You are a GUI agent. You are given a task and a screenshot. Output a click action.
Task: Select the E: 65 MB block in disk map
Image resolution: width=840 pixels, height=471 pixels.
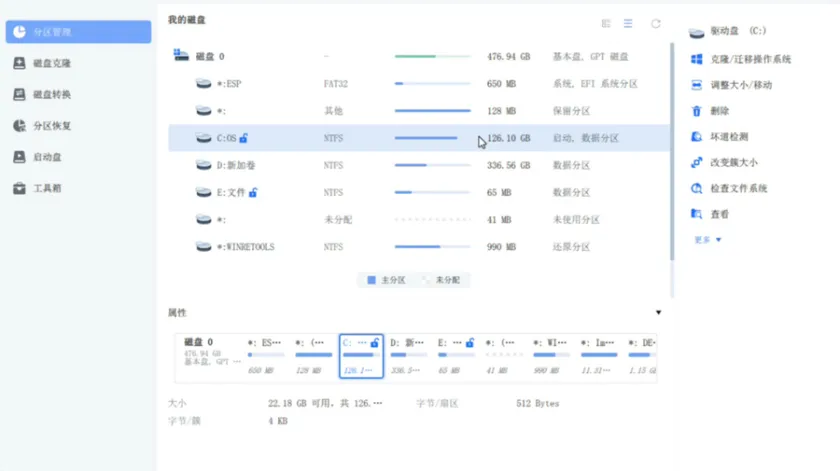(x=455, y=356)
